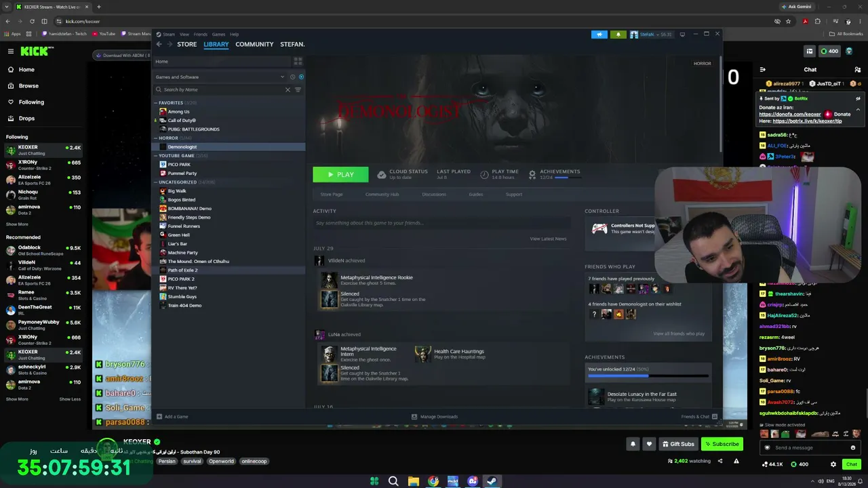Click the stream notification bell button

pos(633,444)
